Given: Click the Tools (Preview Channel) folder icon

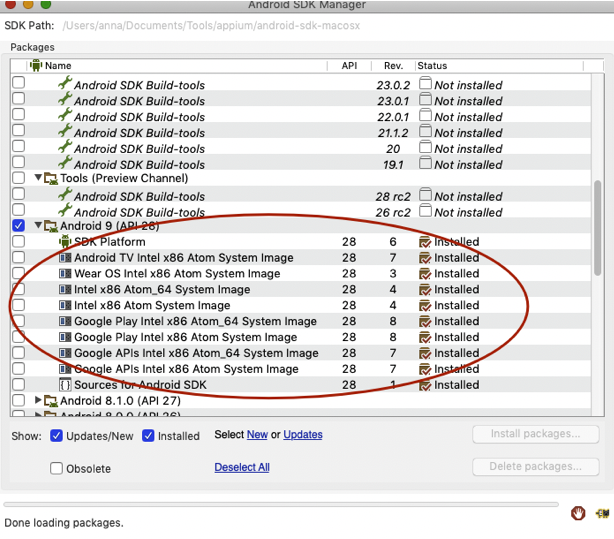Looking at the screenshot, I should pos(51,179).
